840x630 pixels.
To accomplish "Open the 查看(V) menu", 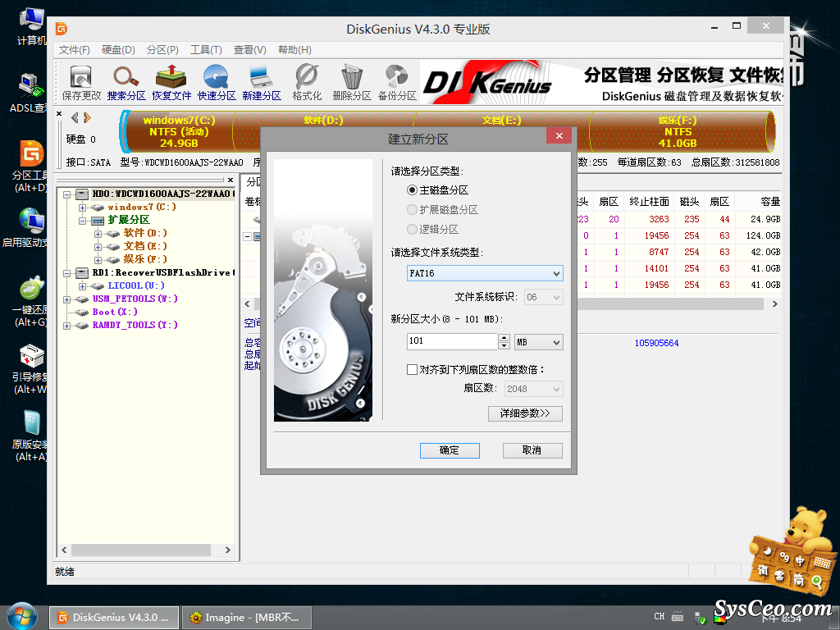I will [249, 50].
